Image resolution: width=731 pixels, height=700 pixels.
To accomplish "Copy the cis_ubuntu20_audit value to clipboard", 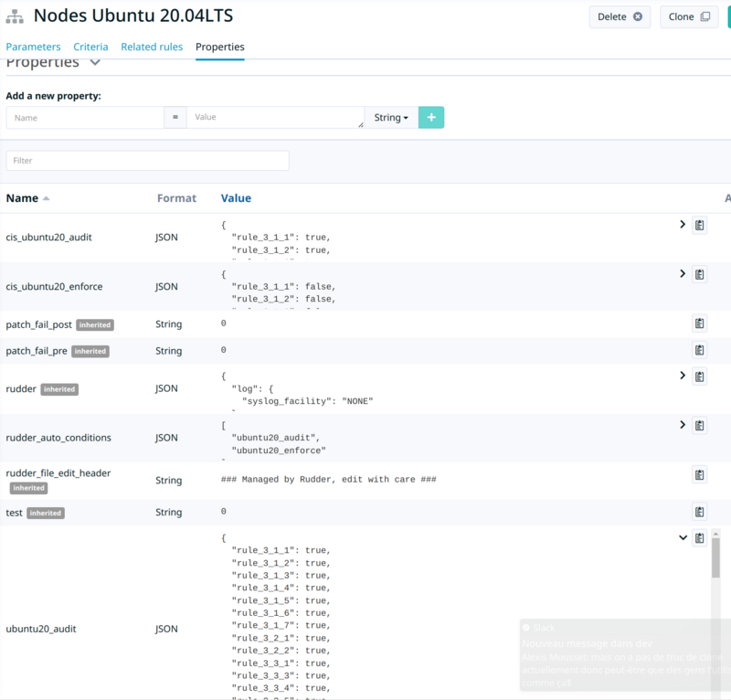I will [699, 225].
